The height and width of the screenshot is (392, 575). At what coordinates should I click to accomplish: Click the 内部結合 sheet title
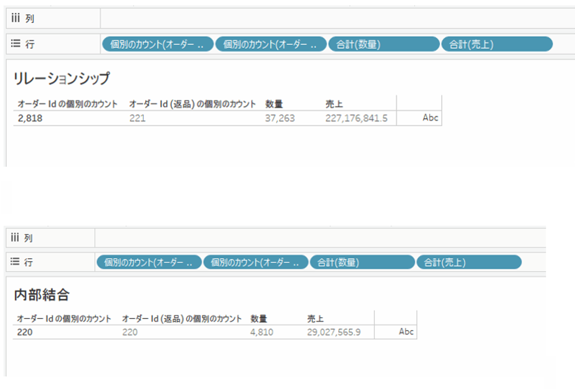point(42,295)
